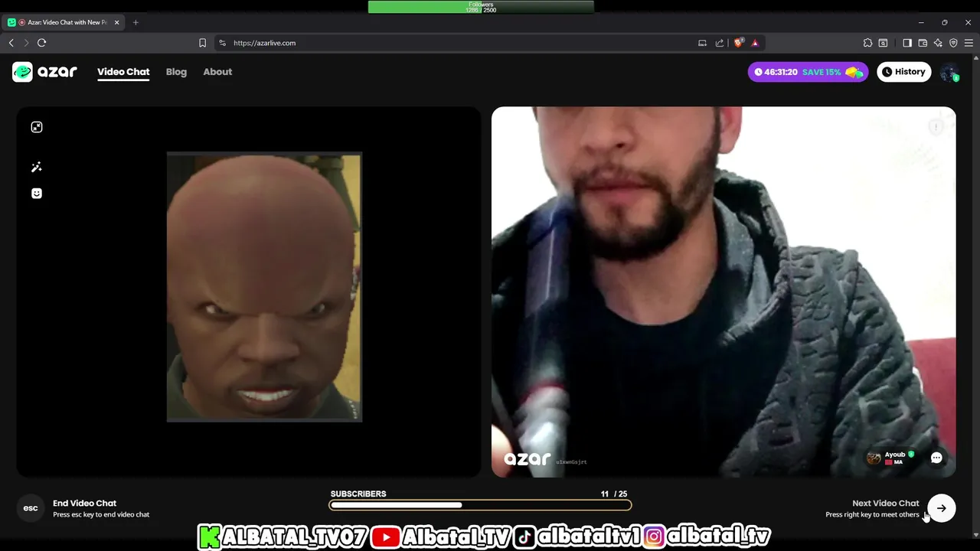Reload the page
Screen dimensions: 980x551
point(42,43)
